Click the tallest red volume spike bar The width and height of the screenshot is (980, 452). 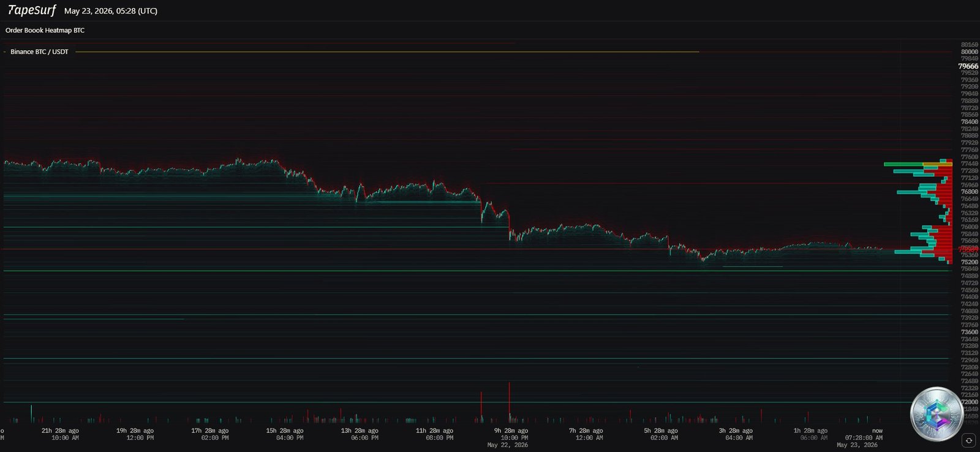510,402
